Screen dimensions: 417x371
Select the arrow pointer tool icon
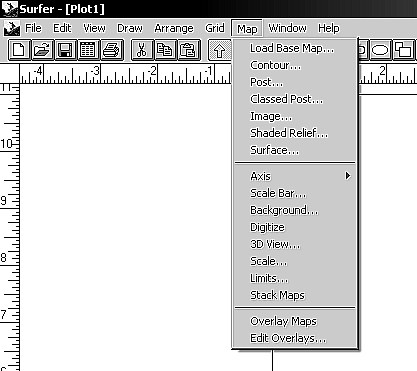[x=220, y=50]
